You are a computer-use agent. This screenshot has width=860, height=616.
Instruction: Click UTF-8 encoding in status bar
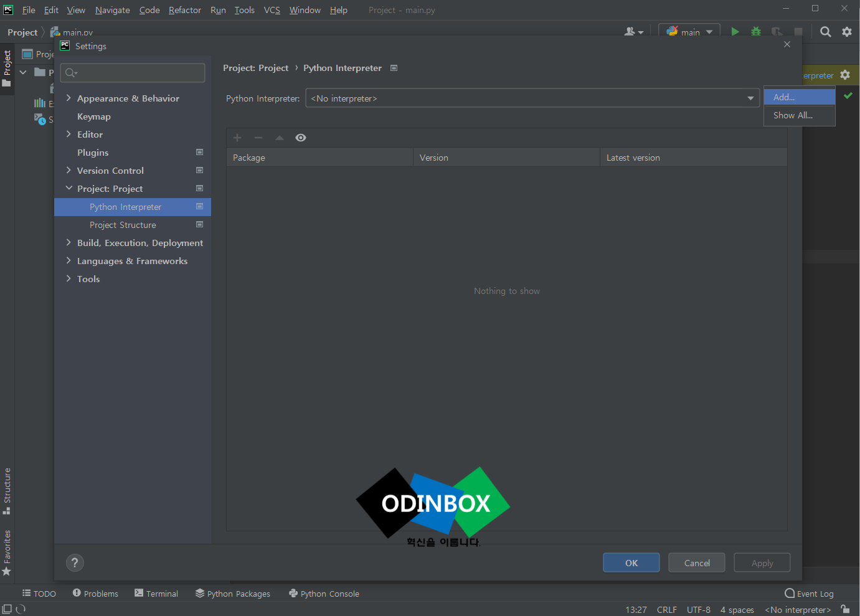click(699, 610)
